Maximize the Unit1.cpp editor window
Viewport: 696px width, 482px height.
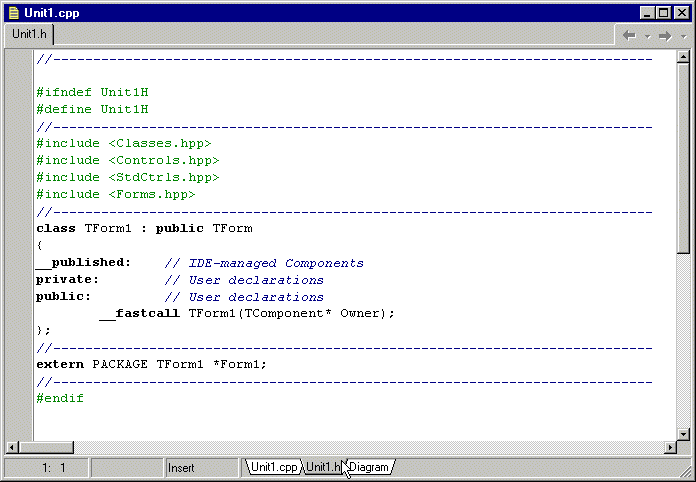[664, 13]
